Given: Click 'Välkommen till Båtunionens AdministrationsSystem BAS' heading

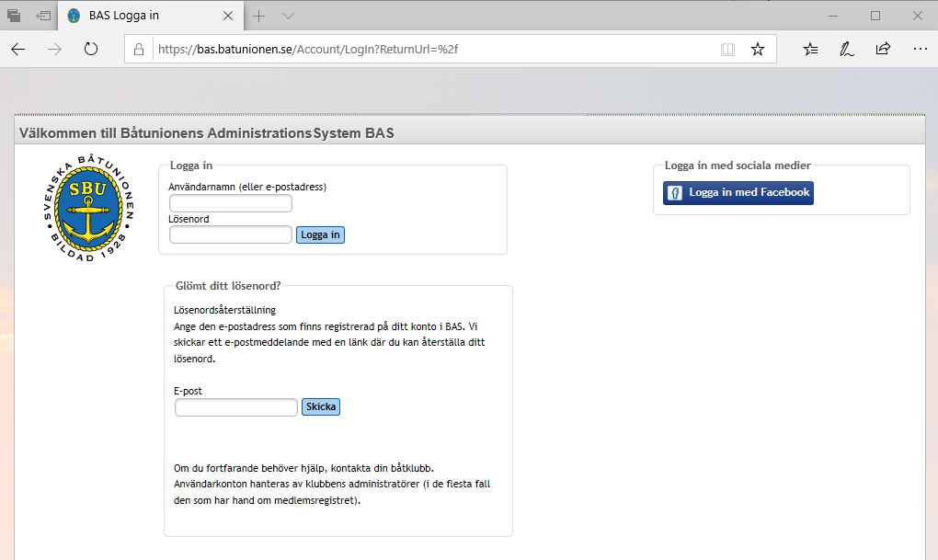Looking at the screenshot, I should click(206, 132).
